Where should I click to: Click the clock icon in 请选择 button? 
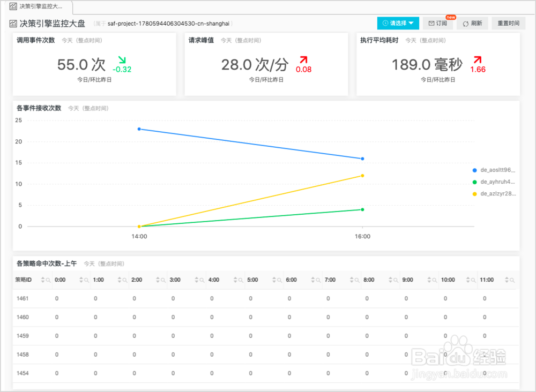[385, 23]
